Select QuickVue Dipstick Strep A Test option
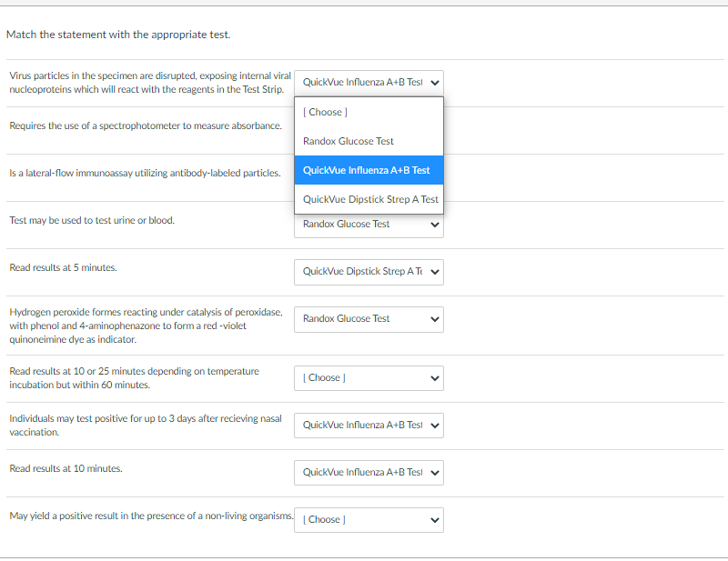The height and width of the screenshot is (561, 728). click(x=369, y=199)
